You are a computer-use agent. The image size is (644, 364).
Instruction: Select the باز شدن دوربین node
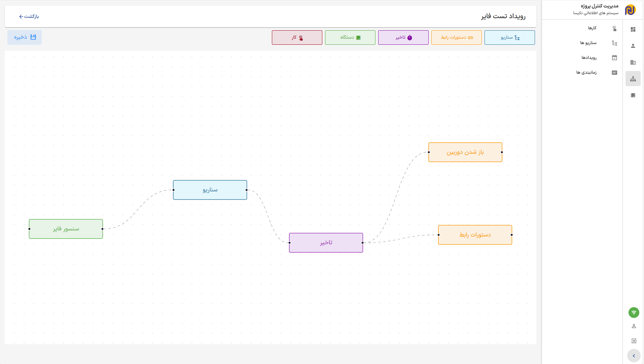coord(465,152)
